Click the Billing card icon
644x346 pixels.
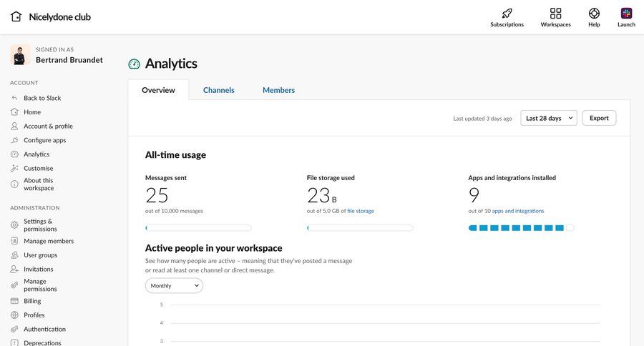coord(14,301)
